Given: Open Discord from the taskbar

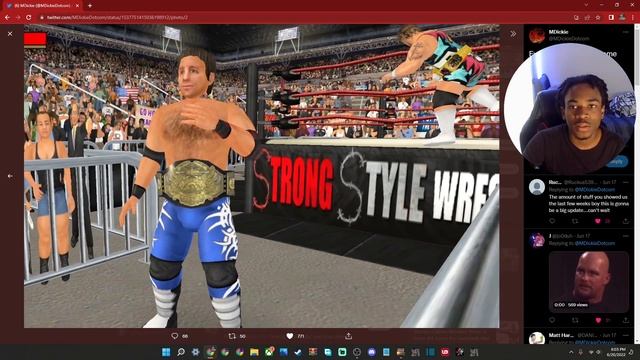Looking at the screenshot, I should click(371, 352).
